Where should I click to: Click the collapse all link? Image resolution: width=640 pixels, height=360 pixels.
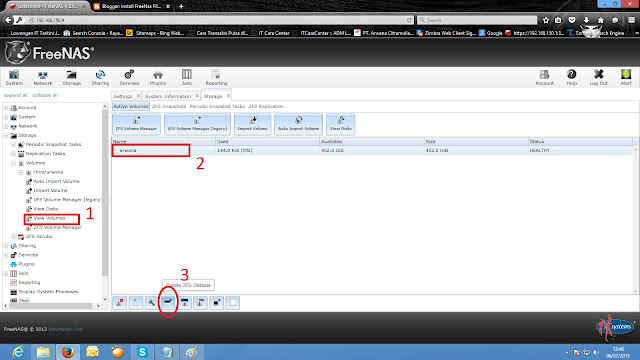[45, 95]
